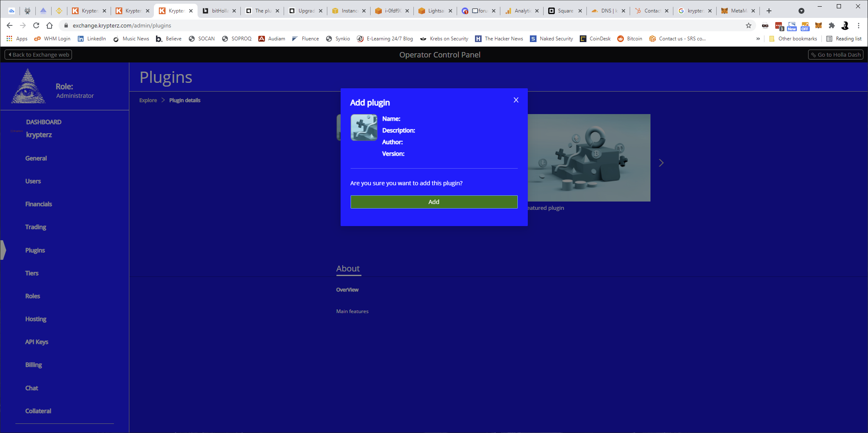
Task: Click the plugin icon in the dialog
Action: [x=364, y=127]
